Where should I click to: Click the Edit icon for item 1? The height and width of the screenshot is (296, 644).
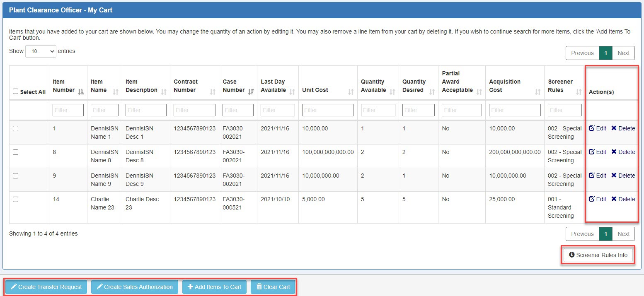click(591, 128)
